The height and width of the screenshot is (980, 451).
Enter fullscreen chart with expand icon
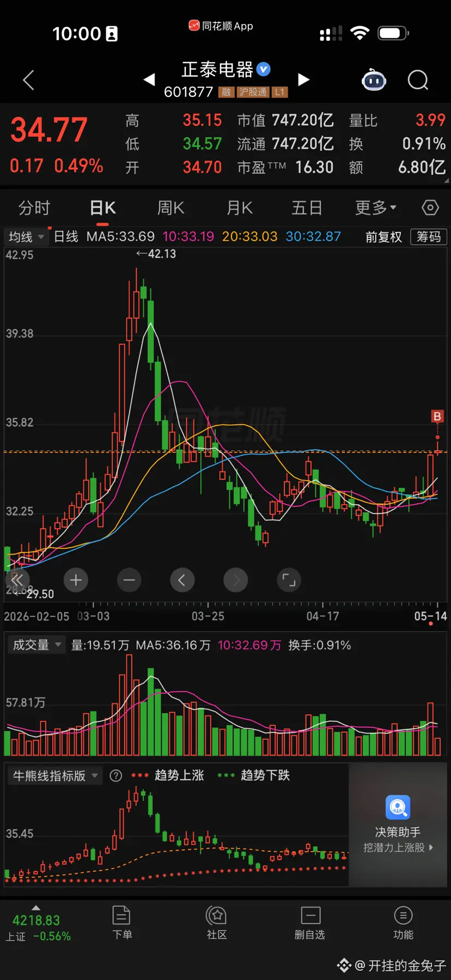click(289, 580)
